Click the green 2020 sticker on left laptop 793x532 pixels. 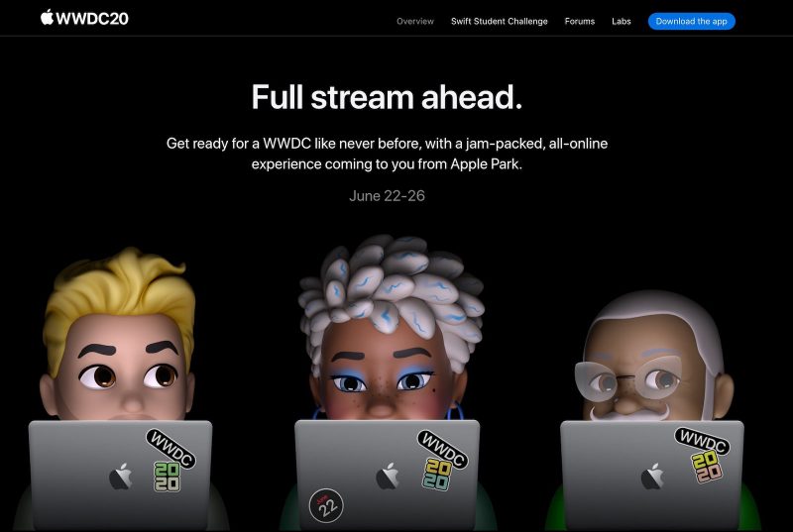pos(167,477)
